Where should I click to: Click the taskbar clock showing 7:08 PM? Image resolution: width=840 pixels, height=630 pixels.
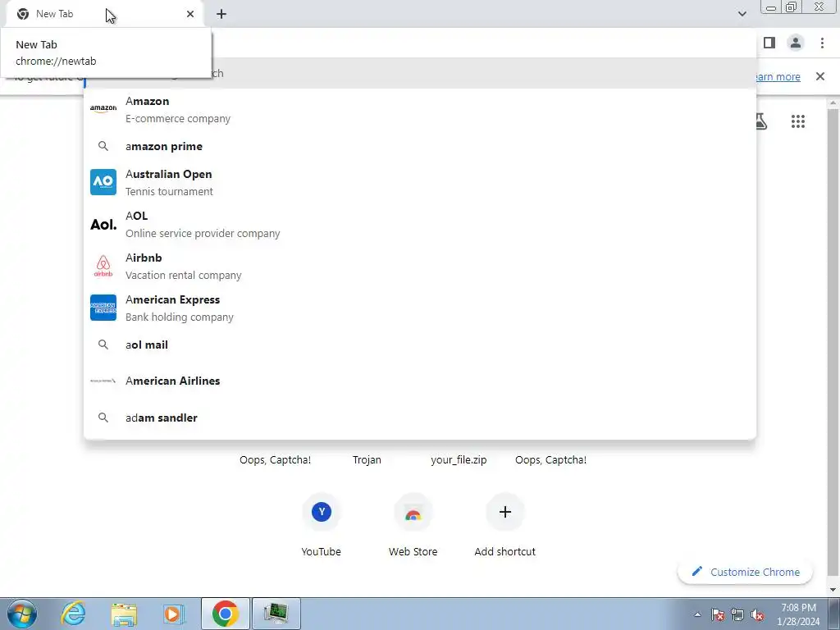coord(798,614)
